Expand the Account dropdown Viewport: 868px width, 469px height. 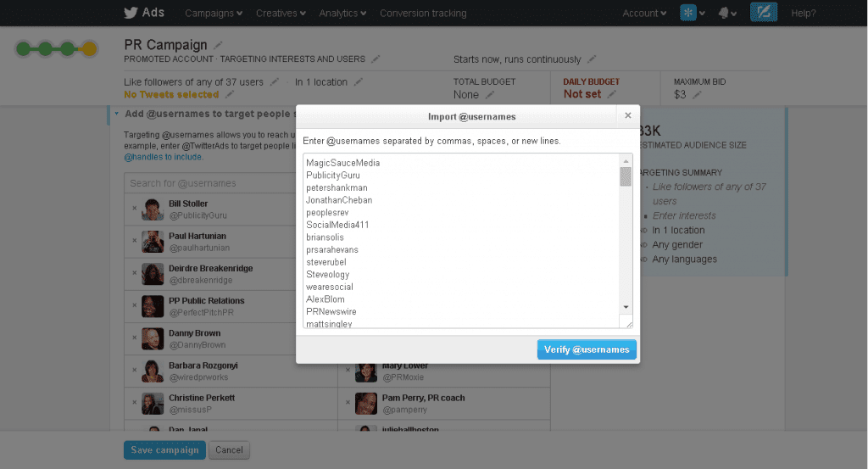point(644,14)
